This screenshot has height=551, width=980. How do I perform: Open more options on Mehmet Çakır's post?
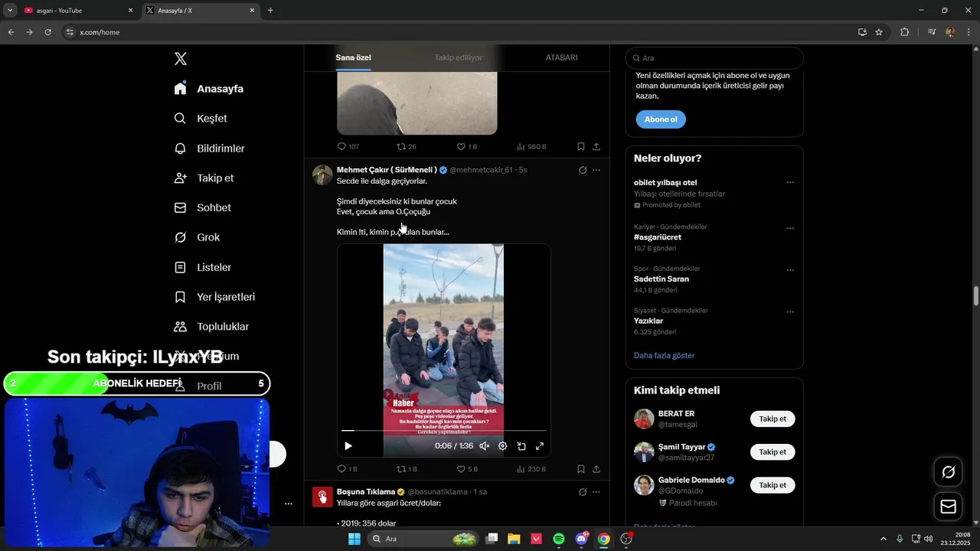point(596,170)
